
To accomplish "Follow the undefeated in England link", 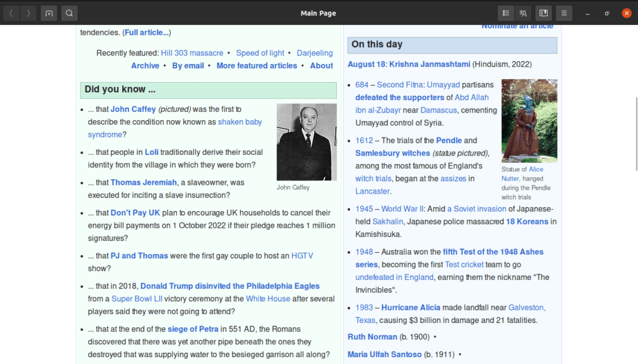I will pyautogui.click(x=394, y=278).
